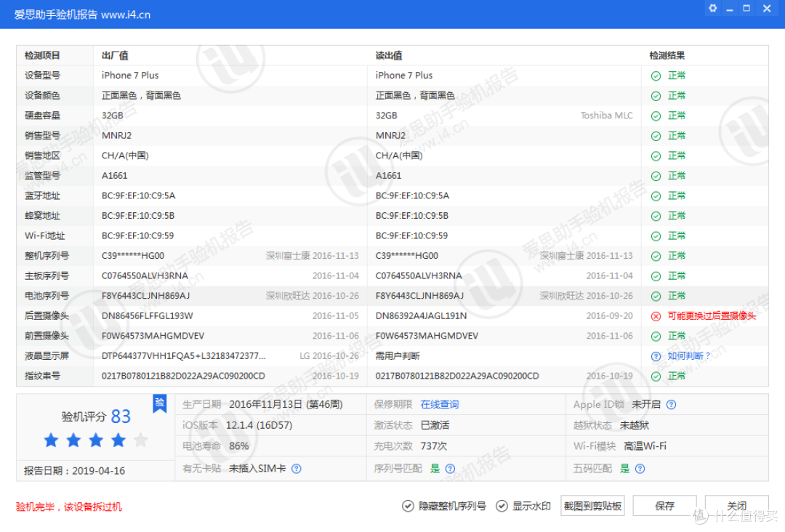Screen dimensions: 785x532
Task: Click the 保存 button
Action: pyautogui.click(x=664, y=506)
